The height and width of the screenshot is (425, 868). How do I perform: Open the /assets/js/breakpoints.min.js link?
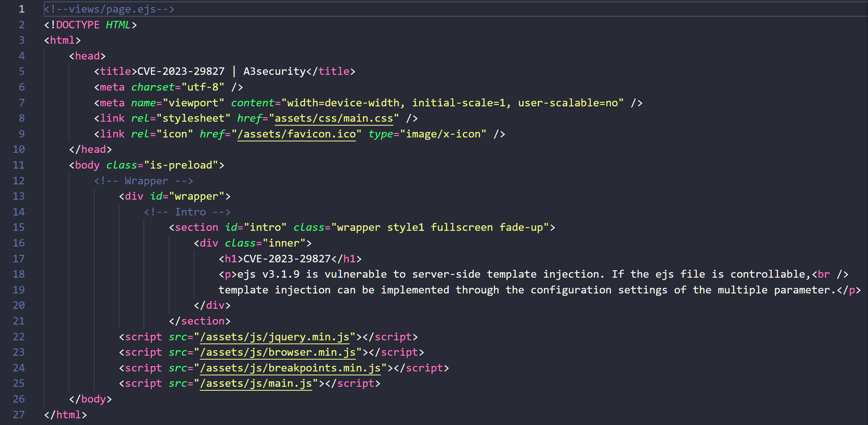pos(290,368)
